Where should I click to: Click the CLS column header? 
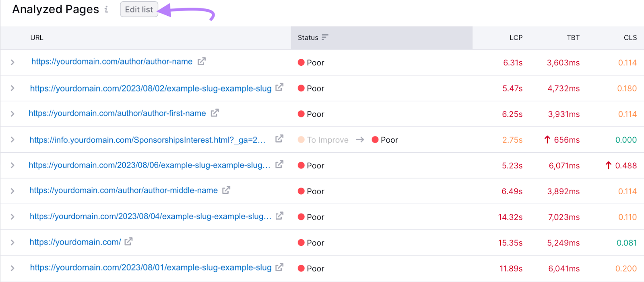[630, 37]
